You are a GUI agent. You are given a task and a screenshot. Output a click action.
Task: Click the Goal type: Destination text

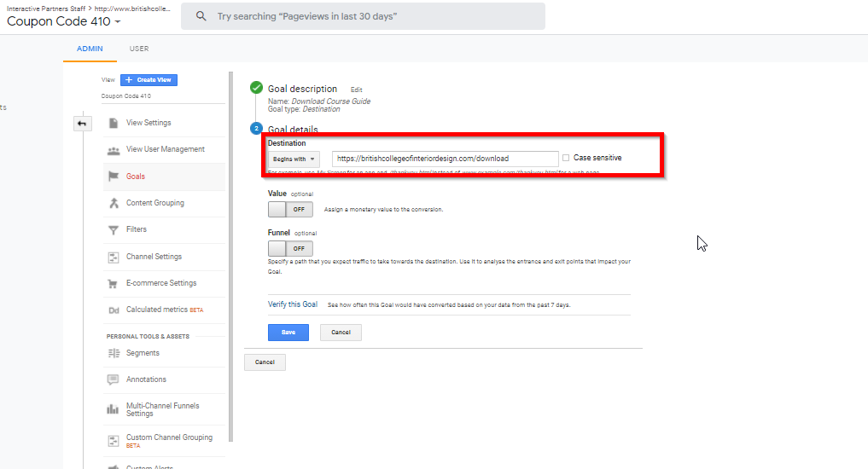click(304, 109)
